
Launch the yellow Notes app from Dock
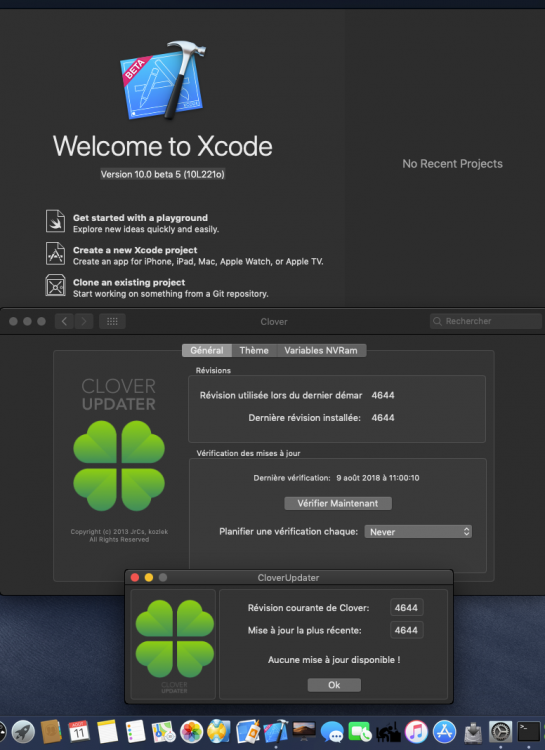pyautogui.click(x=107, y=732)
